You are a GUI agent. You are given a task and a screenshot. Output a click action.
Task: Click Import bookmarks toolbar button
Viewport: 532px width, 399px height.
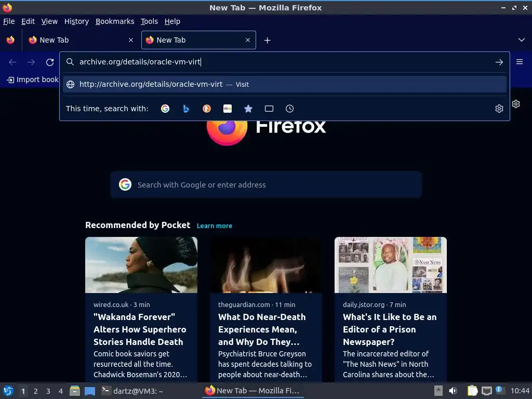(33, 79)
